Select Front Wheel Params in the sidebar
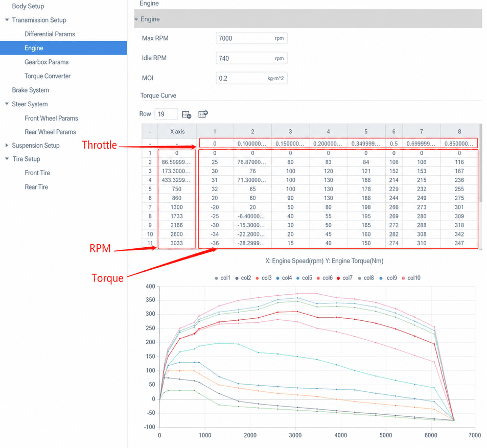 pos(51,119)
